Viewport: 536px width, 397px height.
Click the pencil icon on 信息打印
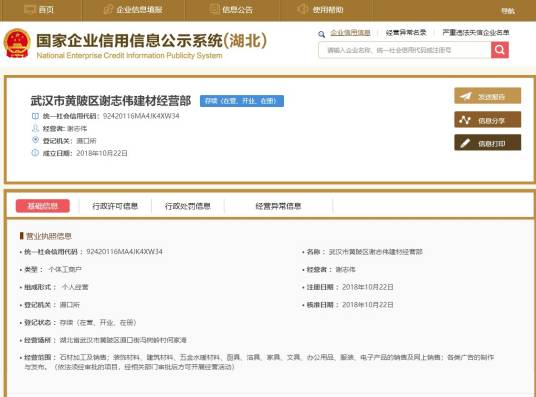coord(465,143)
